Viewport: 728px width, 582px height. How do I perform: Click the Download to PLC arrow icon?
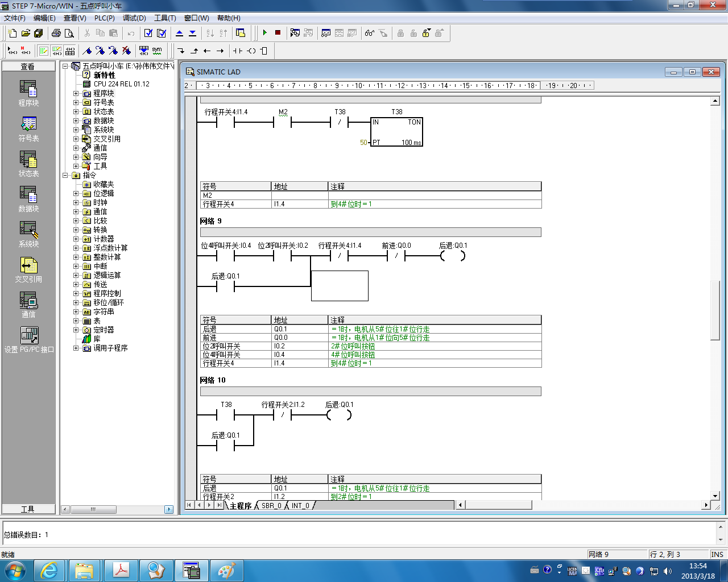192,33
